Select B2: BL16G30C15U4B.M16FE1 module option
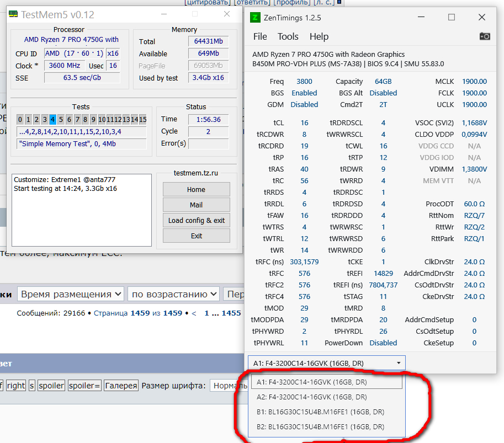504x443 pixels. pos(327,426)
